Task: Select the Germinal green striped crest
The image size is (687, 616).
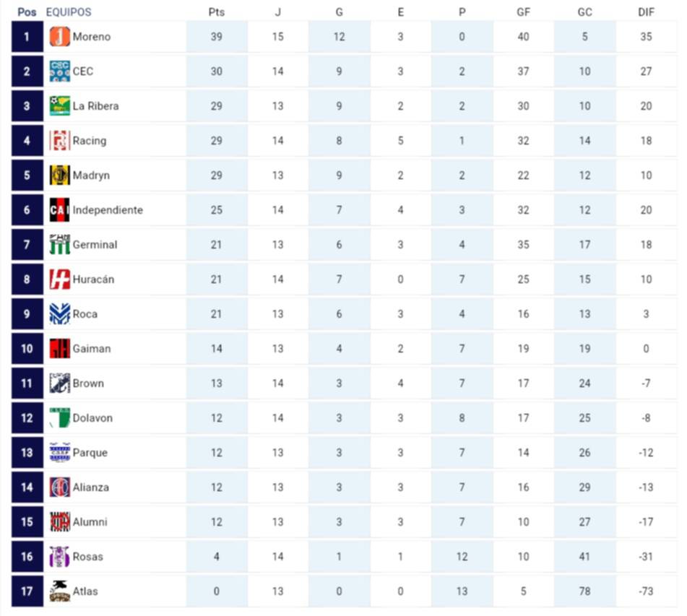Action: coord(60,245)
